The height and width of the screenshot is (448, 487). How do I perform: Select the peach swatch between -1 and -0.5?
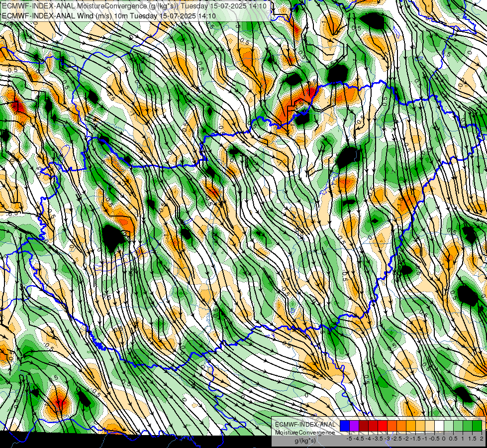tap(430, 426)
